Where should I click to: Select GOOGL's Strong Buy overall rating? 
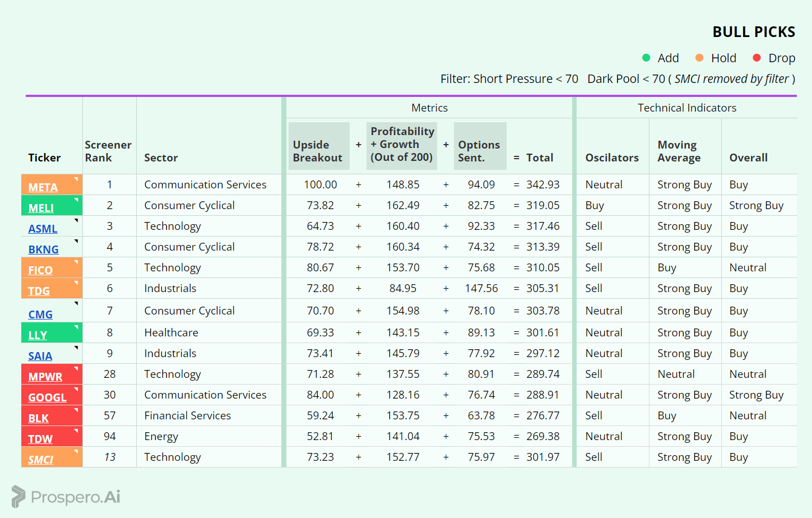click(x=757, y=395)
